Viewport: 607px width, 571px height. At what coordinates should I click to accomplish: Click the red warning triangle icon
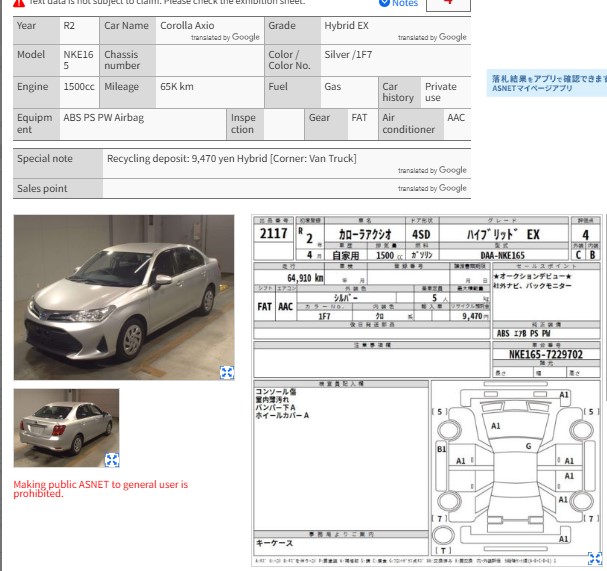tap(19, 3)
